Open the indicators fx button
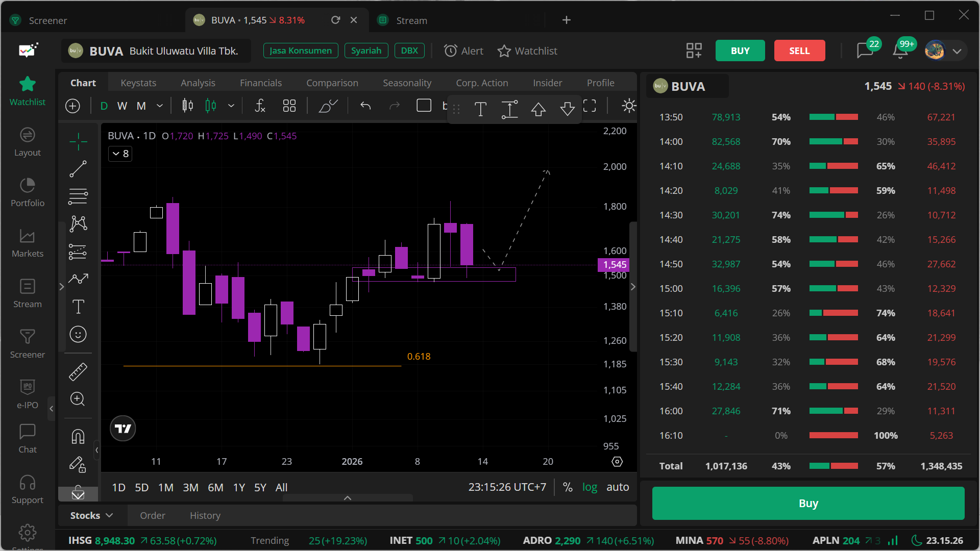The height and width of the screenshot is (551, 980). click(260, 106)
